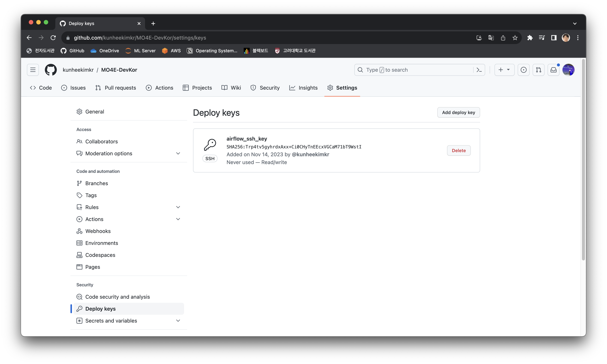Open the issues icon in header
The height and width of the screenshot is (364, 607).
[523, 70]
